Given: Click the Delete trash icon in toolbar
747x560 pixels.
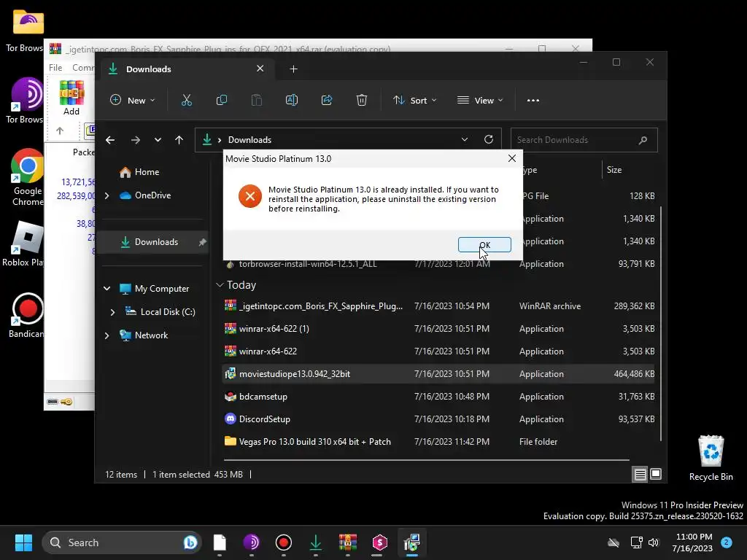Looking at the screenshot, I should click(362, 100).
